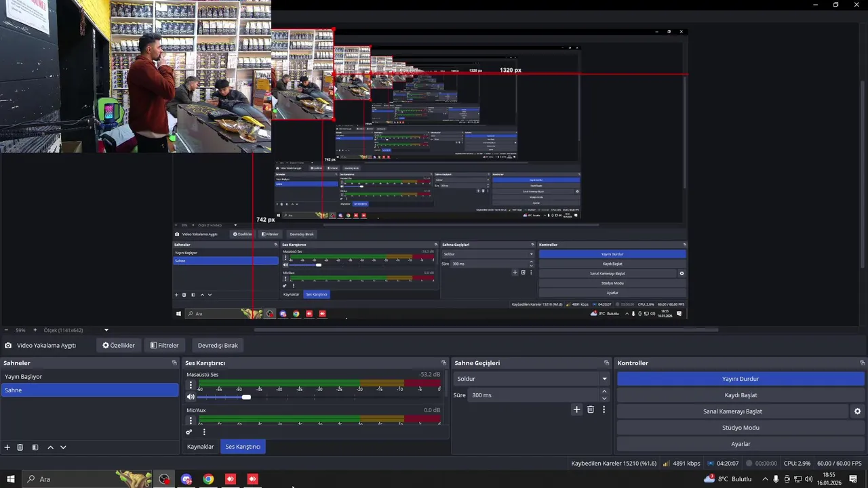Select the Sahne scene in the list
Image resolution: width=868 pixels, height=488 pixels.
[90, 390]
